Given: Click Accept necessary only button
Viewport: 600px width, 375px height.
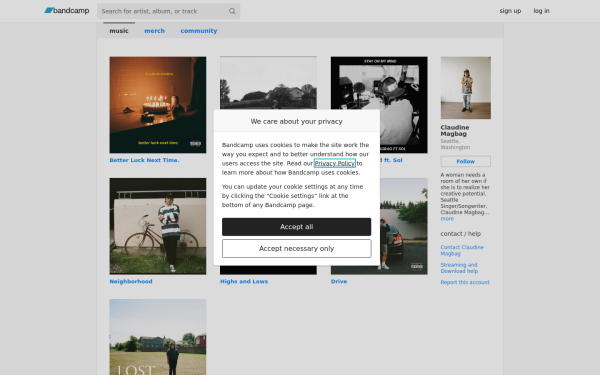Looking at the screenshot, I should coord(297,249).
